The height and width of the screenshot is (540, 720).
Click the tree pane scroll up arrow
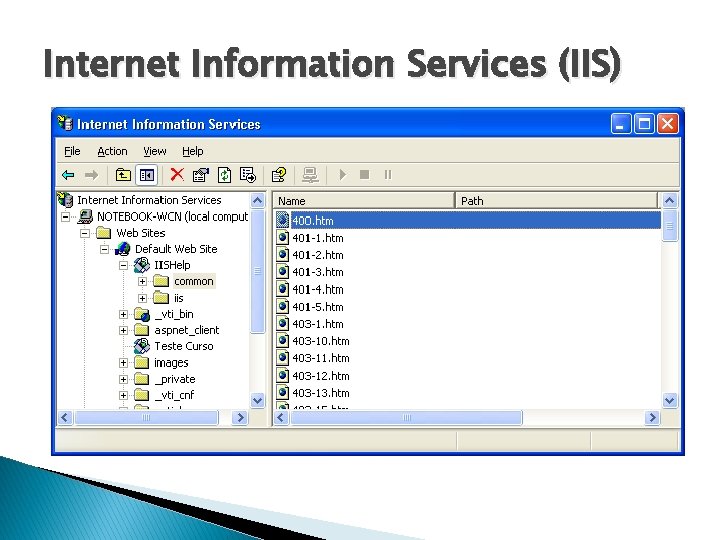pyautogui.click(x=258, y=200)
